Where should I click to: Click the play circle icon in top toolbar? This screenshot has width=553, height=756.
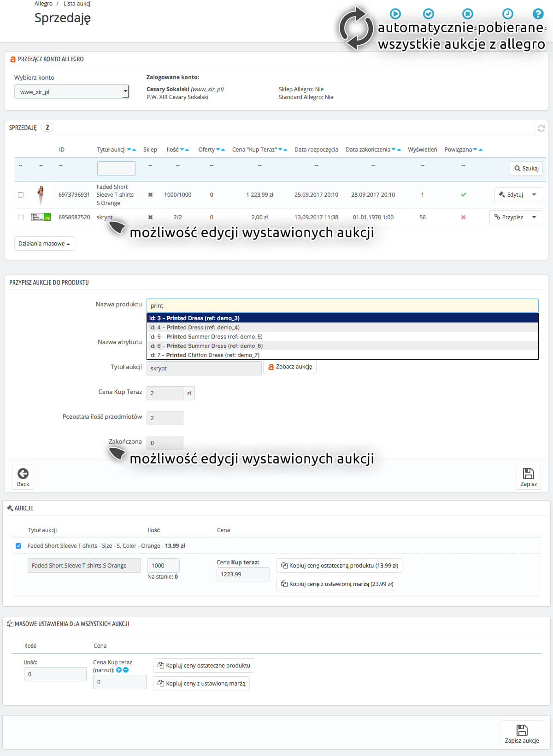click(395, 14)
